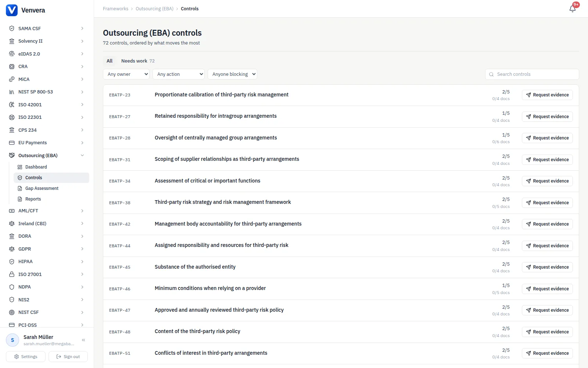Click the ISO 22301 lifebuoy icon
The image size is (588, 368).
click(x=12, y=117)
